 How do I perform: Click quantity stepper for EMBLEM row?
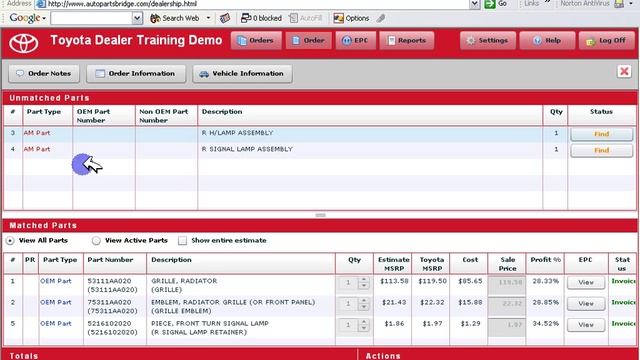click(x=363, y=304)
